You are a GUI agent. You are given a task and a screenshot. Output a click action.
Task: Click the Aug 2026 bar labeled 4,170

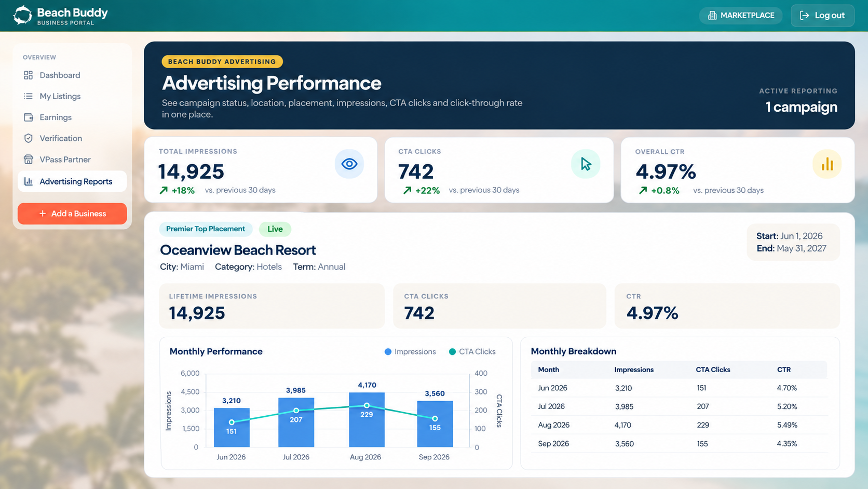tap(367, 420)
